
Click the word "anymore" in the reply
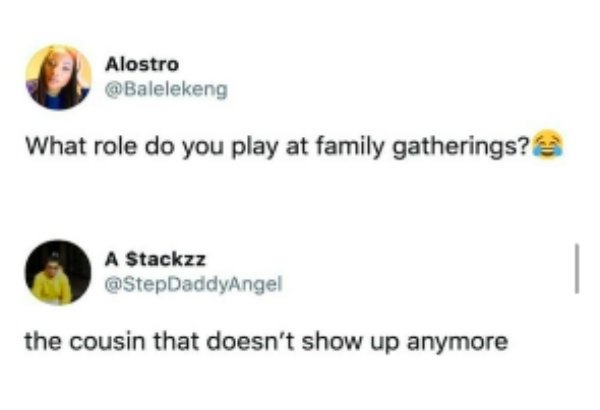[457, 343]
